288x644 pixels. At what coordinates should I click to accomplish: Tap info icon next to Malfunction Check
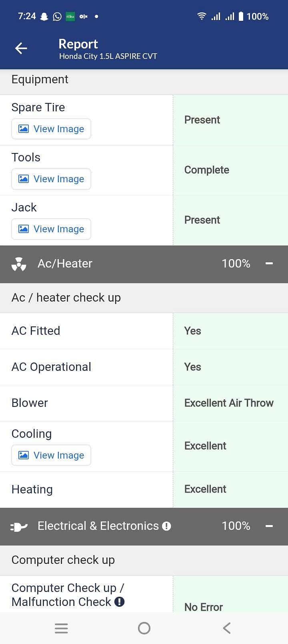[x=119, y=602]
